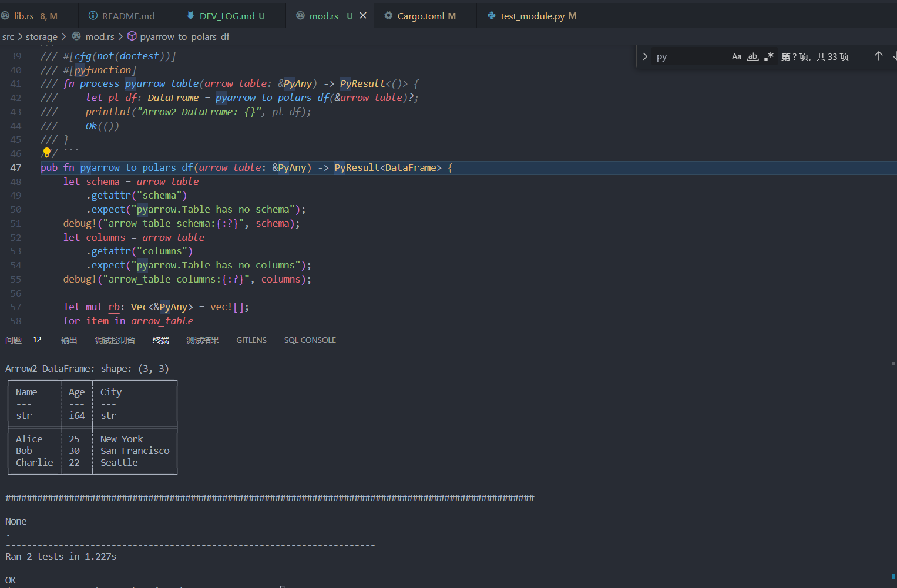Click the symbol cube icon in breadcrumb
Image resolution: width=897 pixels, height=588 pixels.
[132, 36]
